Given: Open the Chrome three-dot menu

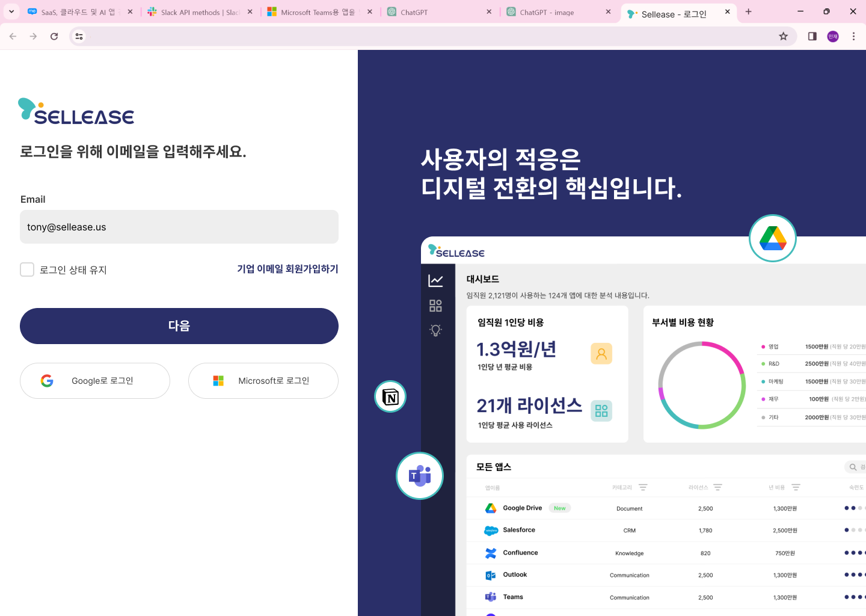Looking at the screenshot, I should (x=853, y=36).
